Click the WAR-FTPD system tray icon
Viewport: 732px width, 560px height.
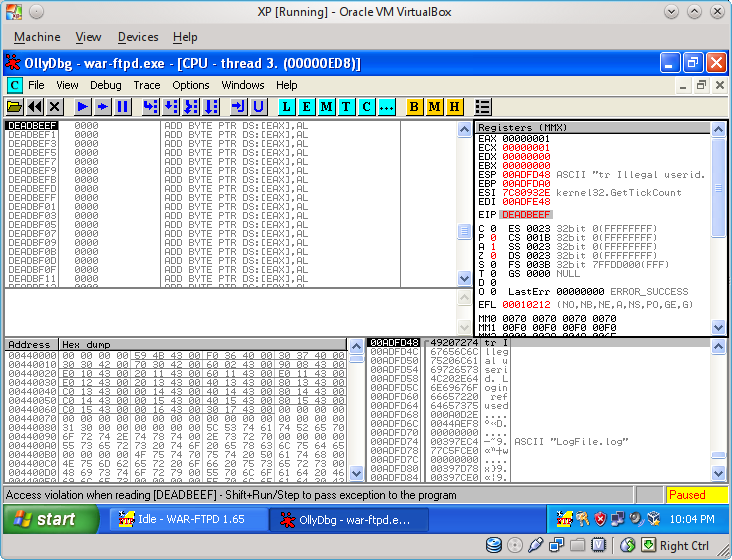[x=564, y=518]
